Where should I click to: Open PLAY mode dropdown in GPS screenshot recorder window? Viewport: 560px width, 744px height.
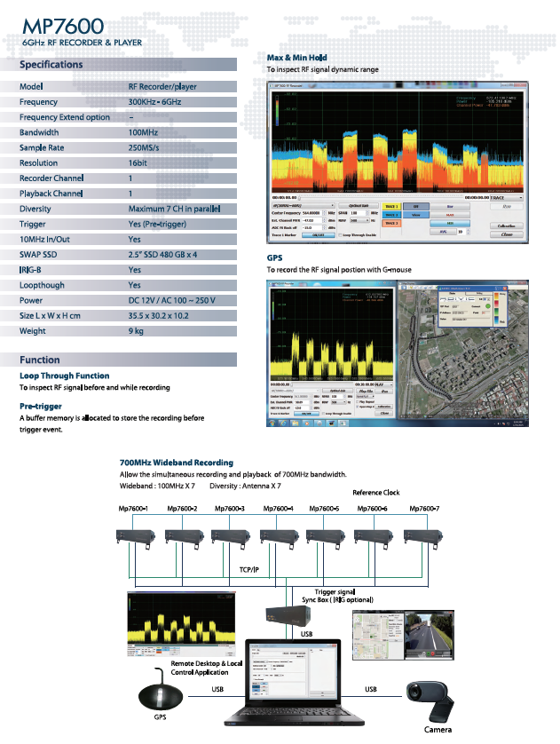coord(383,384)
